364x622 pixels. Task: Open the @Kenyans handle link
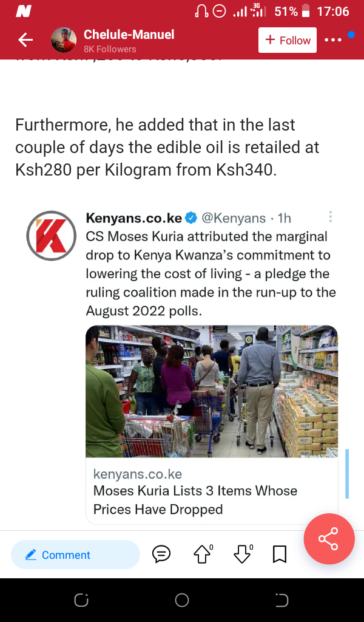coord(234,218)
